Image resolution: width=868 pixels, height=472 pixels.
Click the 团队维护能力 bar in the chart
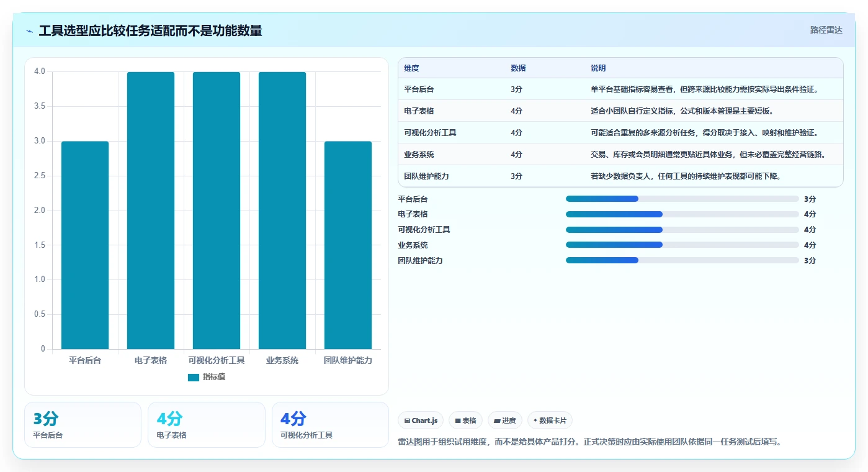(x=348, y=245)
